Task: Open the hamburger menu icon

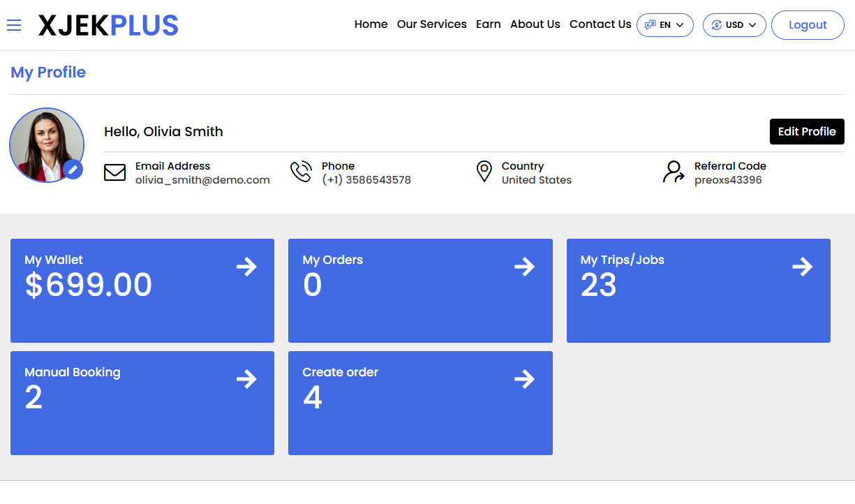Action: [14, 25]
